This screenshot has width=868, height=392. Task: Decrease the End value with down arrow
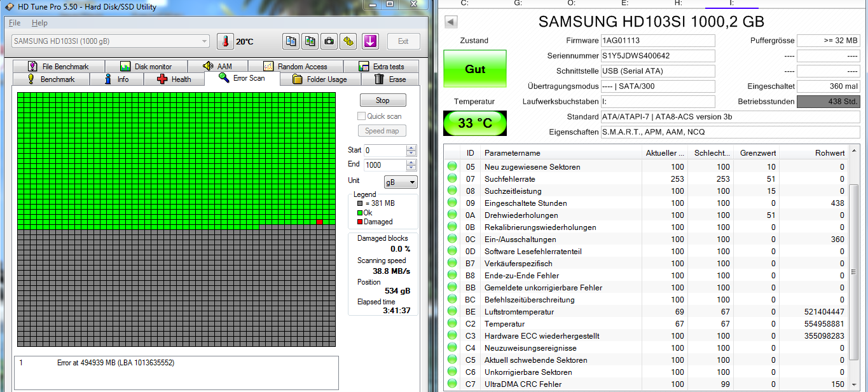pyautogui.click(x=411, y=168)
